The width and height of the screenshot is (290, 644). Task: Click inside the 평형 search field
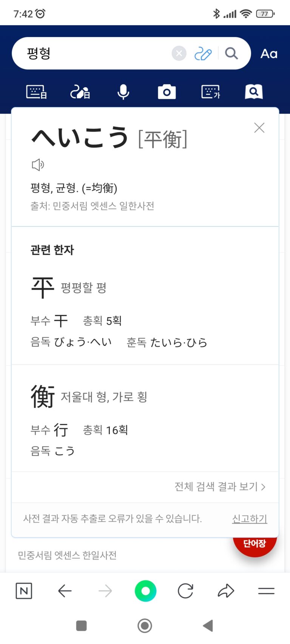94,54
